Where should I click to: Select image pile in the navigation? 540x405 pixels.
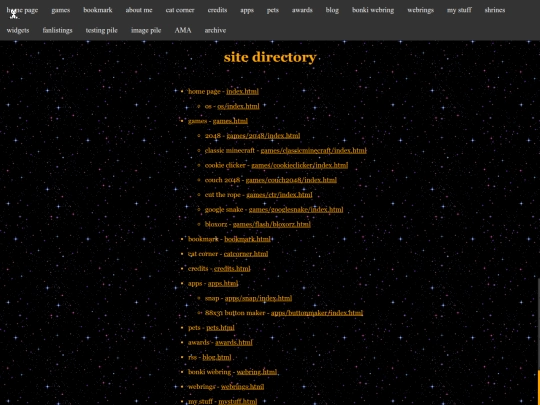146,30
